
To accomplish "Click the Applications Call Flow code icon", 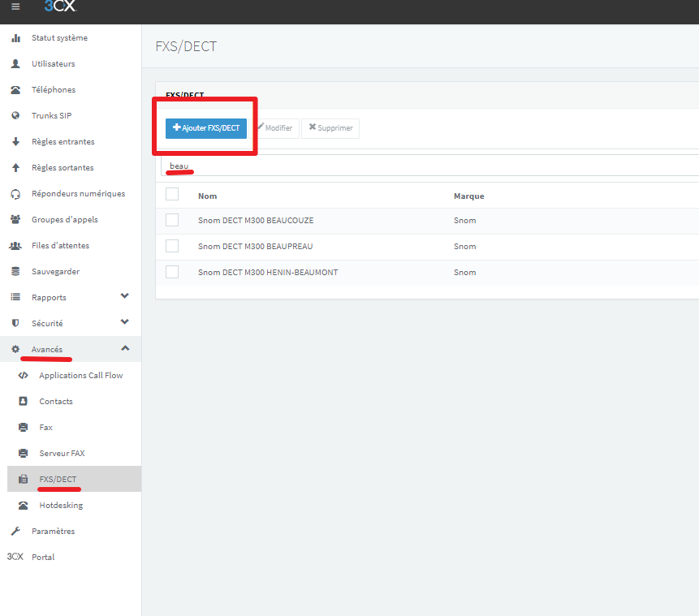I will 24,375.
